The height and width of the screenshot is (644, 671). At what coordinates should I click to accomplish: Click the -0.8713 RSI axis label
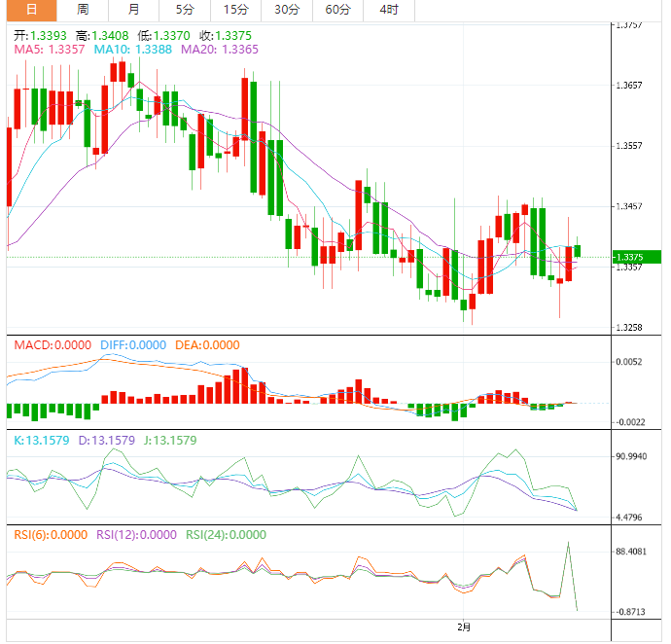click(x=630, y=612)
